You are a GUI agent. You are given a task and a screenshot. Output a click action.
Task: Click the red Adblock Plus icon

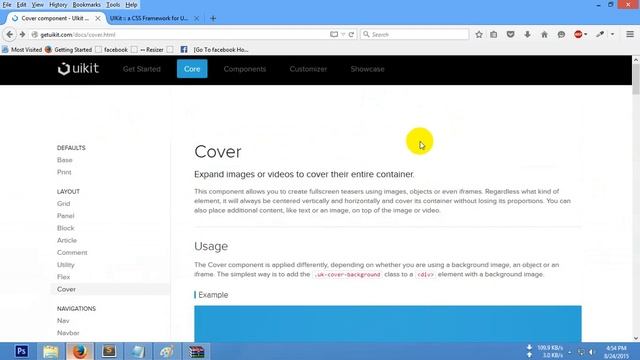point(578,35)
